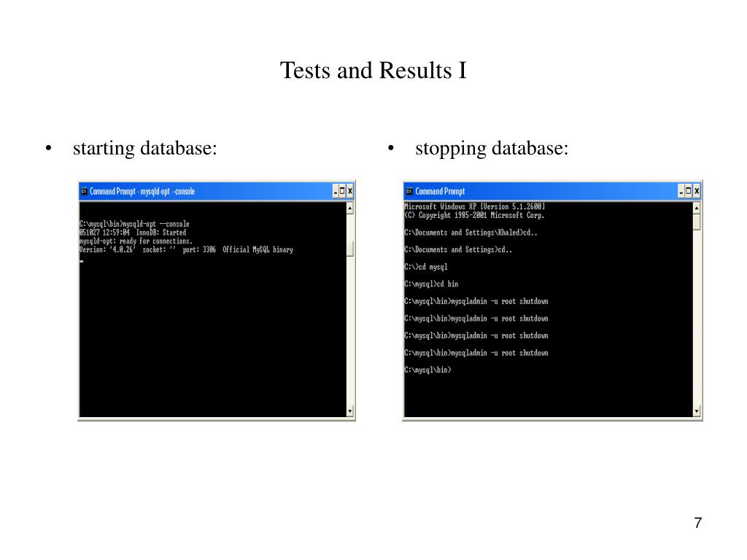Click the line '051027 12:59:04 InnoDB: Started'
747x560 pixels.
point(133,233)
